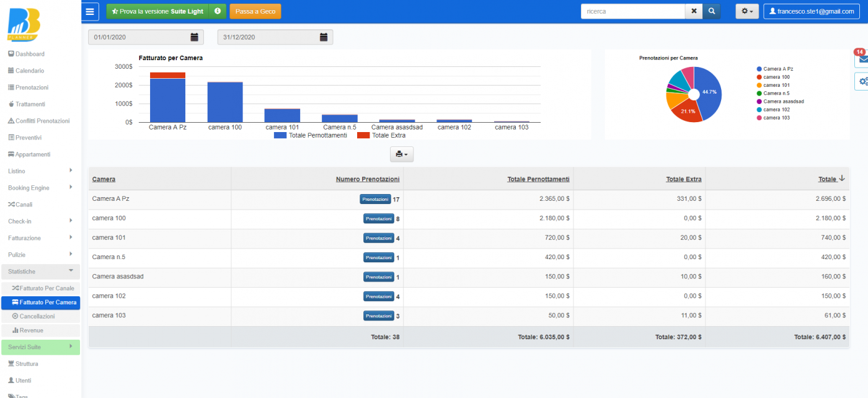Open Dashboard in the sidebar
The height and width of the screenshot is (398, 868).
pyautogui.click(x=26, y=54)
